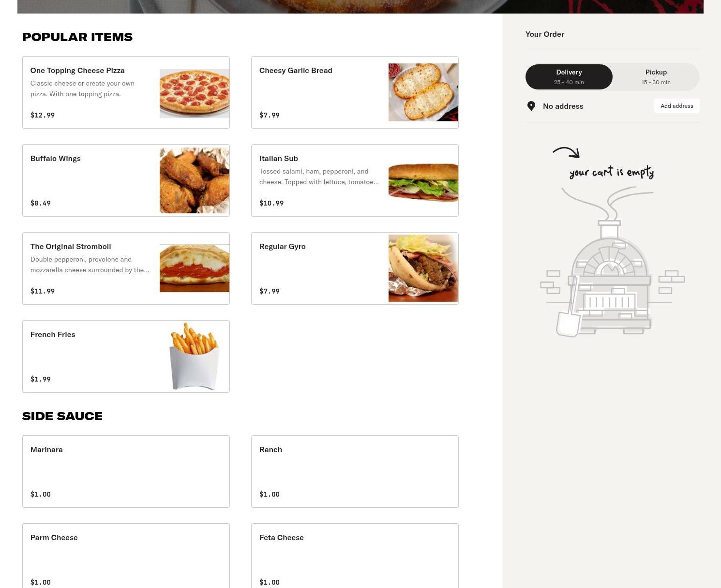Image resolution: width=721 pixels, height=588 pixels.
Task: Choose the Feta Cheese side item
Action: [355, 556]
